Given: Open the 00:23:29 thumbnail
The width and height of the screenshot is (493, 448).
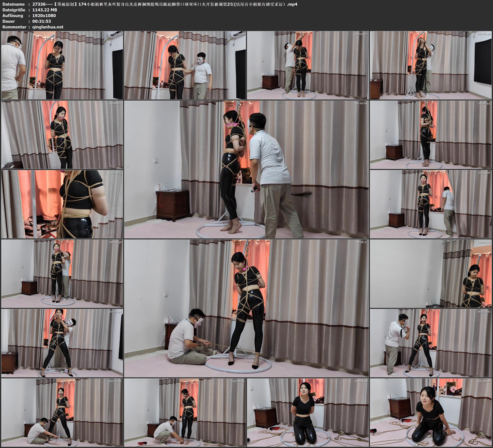Looking at the screenshot, I should click(431, 343).
